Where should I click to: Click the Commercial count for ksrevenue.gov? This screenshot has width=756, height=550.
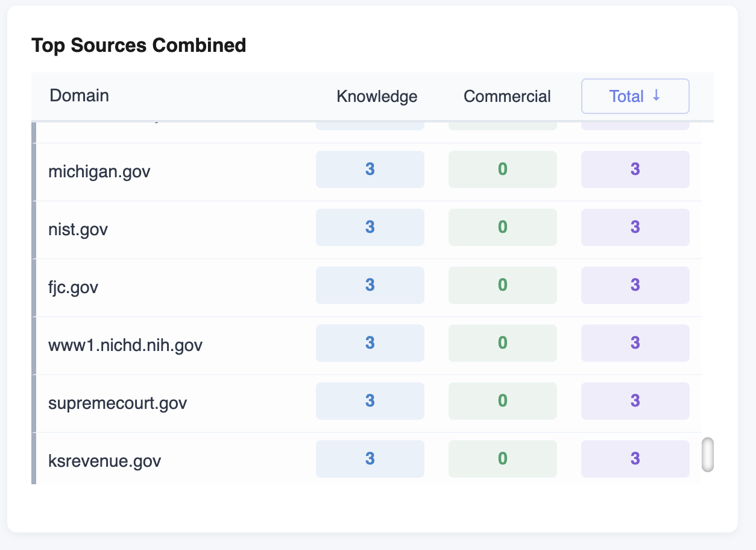[502, 459]
